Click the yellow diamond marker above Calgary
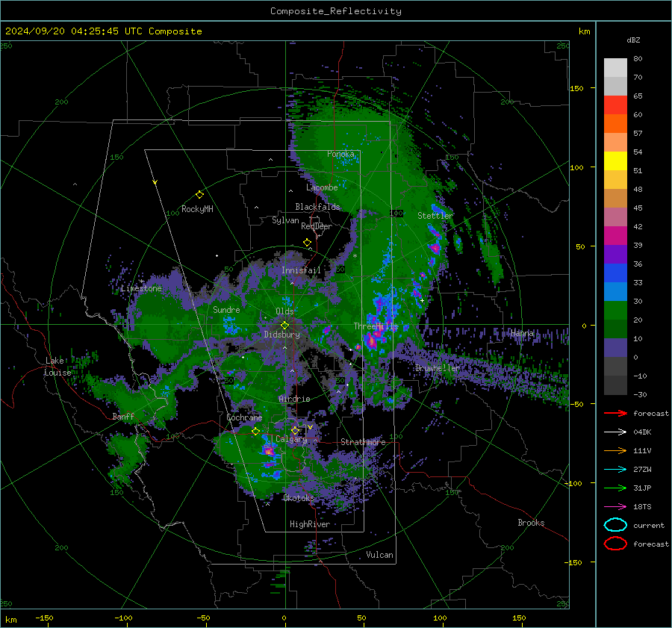672x628 pixels. [x=295, y=430]
